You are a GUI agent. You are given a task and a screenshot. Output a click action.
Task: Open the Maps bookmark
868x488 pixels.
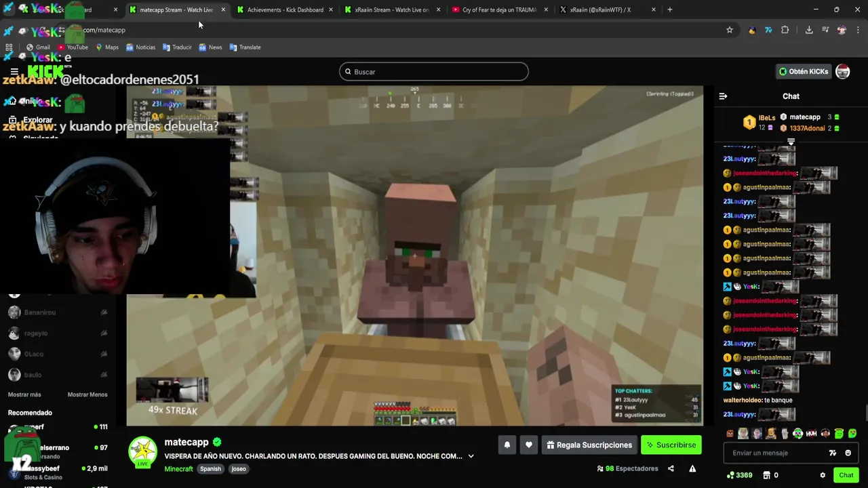tap(107, 47)
